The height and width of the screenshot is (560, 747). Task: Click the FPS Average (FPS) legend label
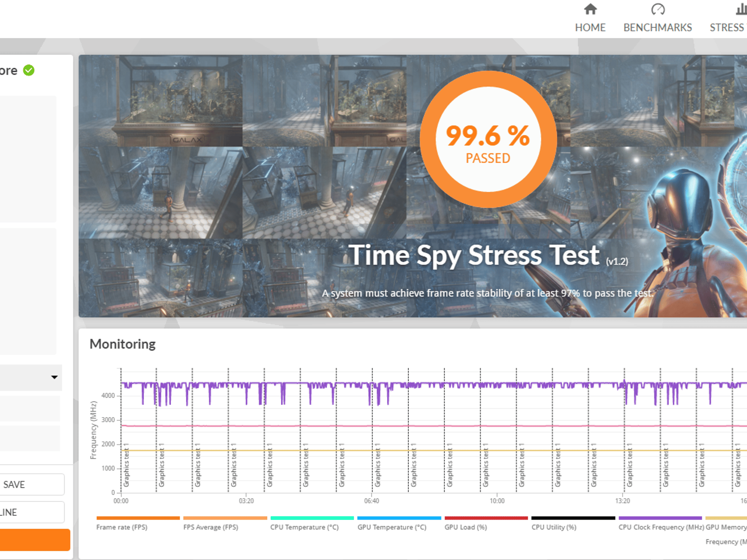[x=211, y=527]
